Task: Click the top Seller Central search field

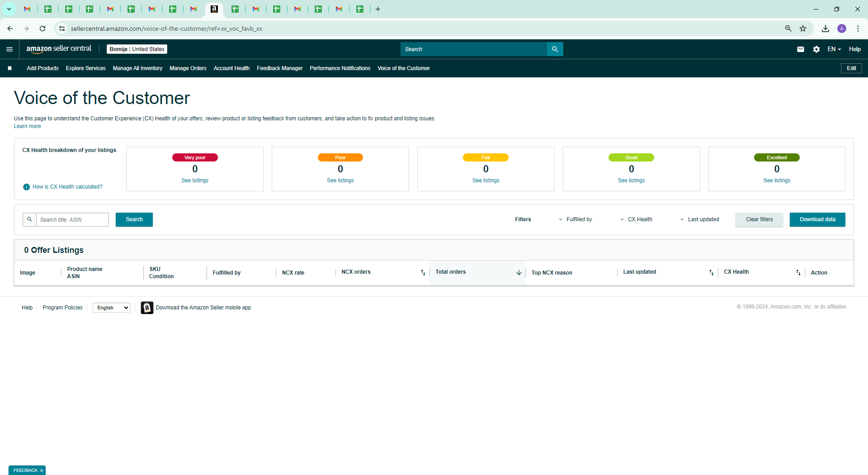Action: tap(473, 49)
